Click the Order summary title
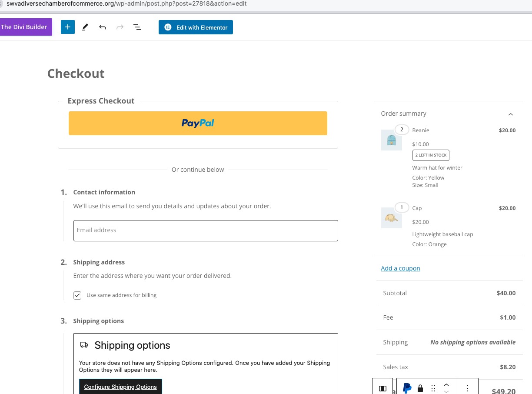Image resolution: width=532 pixels, height=394 pixels. 403,114
